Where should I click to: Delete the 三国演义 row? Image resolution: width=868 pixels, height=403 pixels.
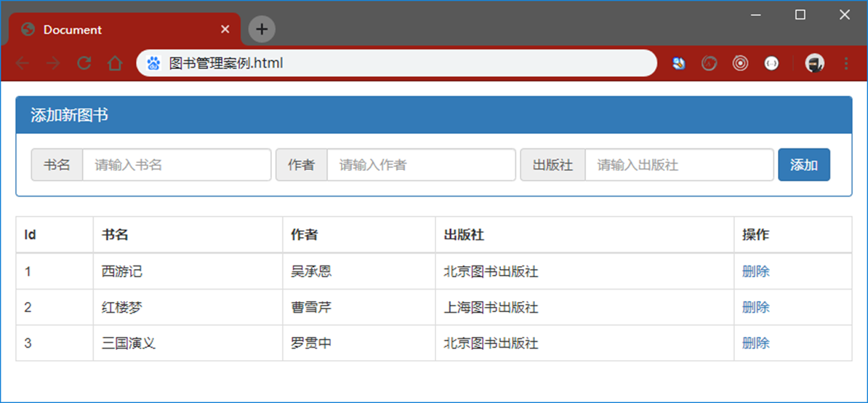755,343
